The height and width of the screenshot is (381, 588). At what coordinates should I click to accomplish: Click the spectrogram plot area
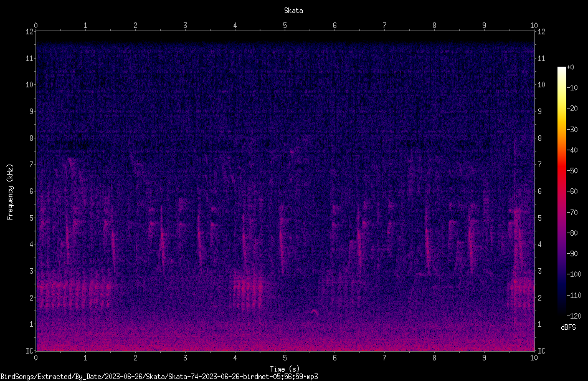click(x=285, y=191)
